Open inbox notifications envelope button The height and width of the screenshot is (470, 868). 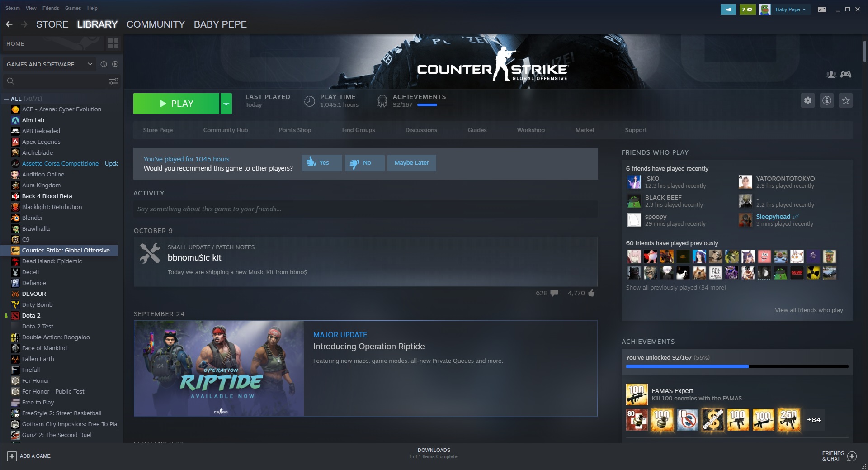(748, 9)
